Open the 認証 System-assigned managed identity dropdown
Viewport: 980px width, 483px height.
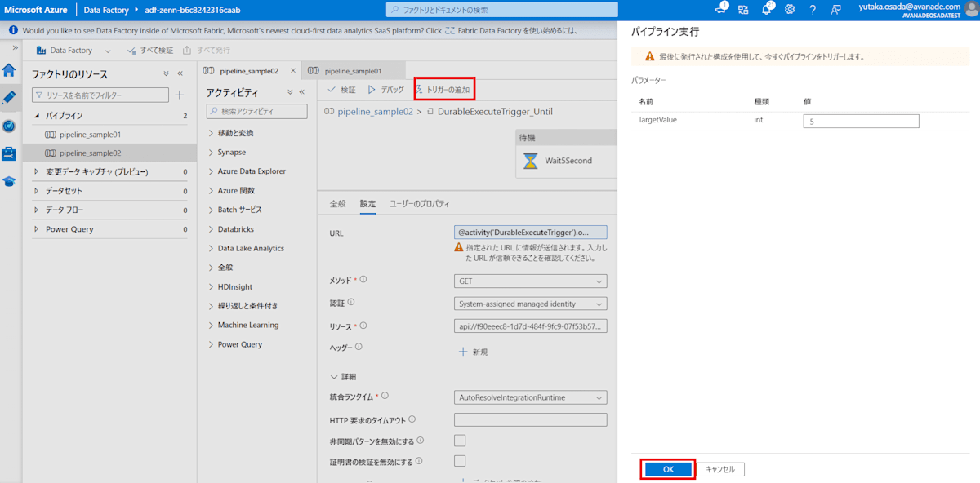530,304
